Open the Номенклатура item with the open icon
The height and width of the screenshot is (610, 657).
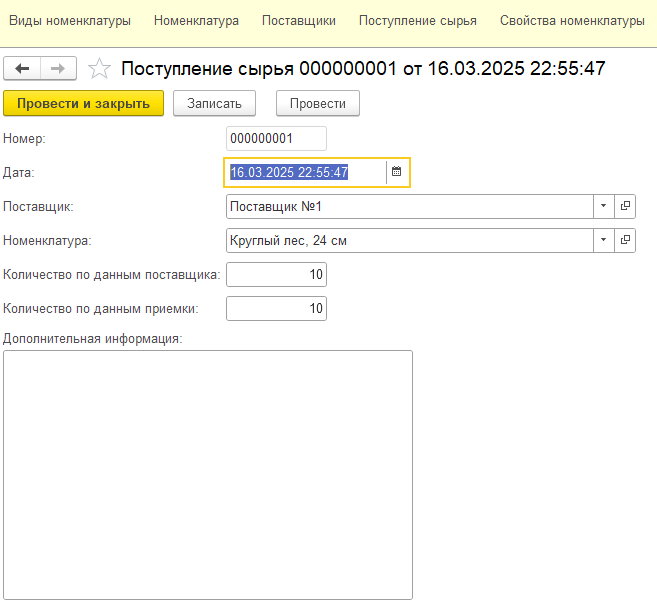pos(626,240)
